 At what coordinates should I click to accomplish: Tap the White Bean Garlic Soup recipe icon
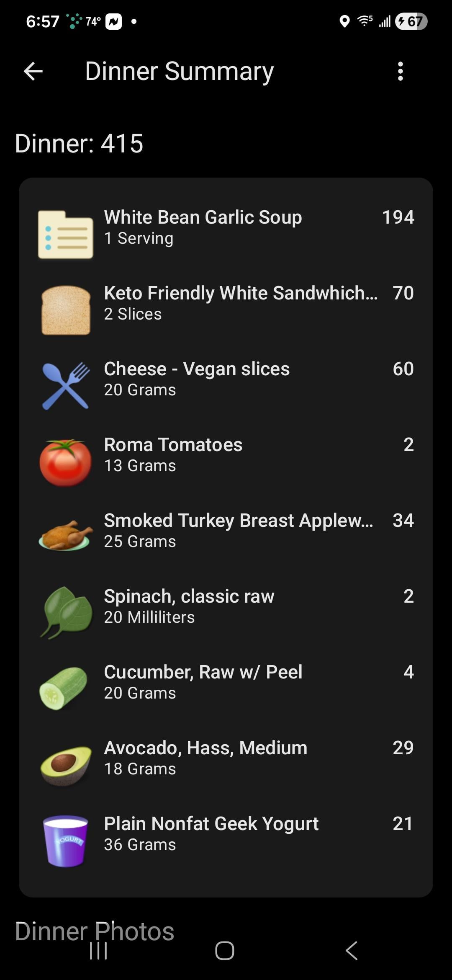pyautogui.click(x=65, y=235)
